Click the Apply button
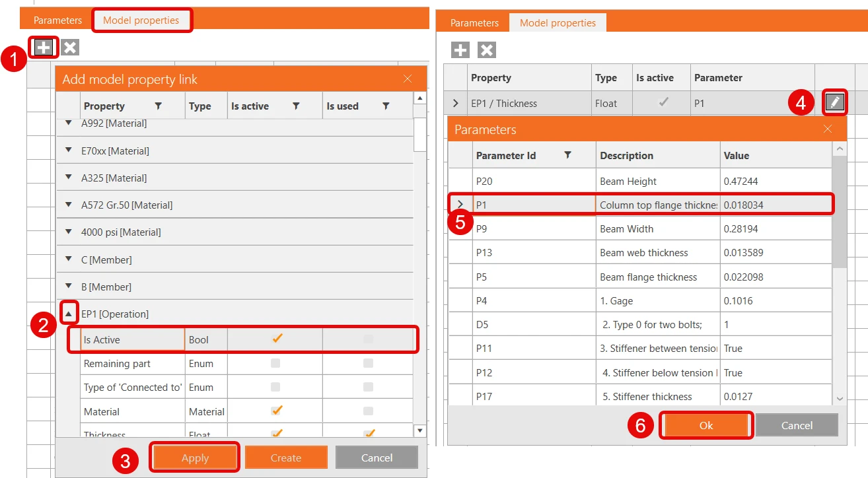 (195, 458)
